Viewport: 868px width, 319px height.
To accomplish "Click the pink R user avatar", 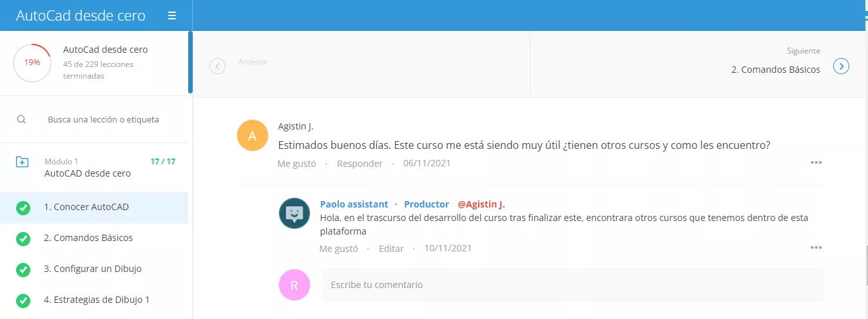I will click(x=294, y=285).
